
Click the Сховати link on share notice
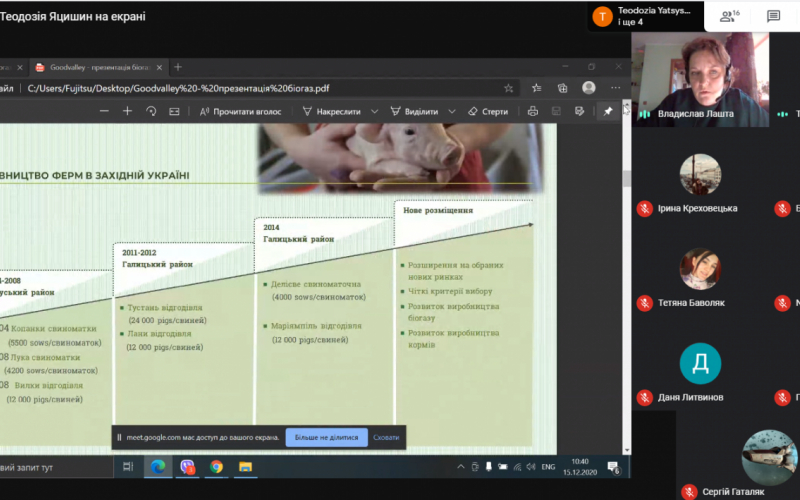386,437
